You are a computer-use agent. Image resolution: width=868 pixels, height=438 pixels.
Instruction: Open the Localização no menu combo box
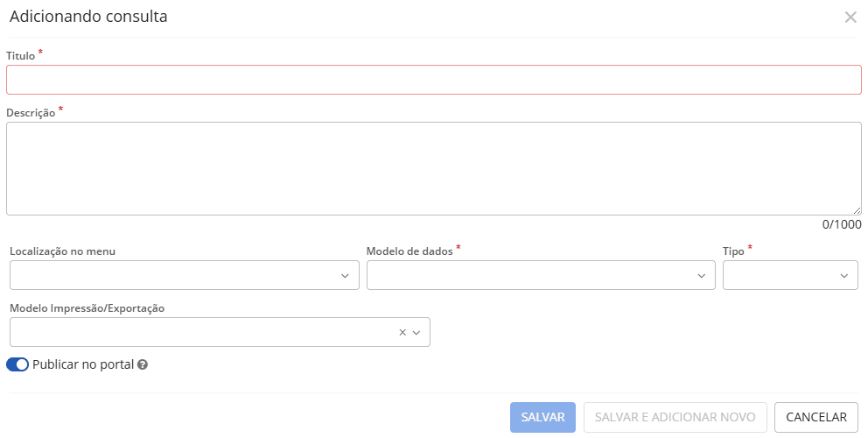coord(175,275)
